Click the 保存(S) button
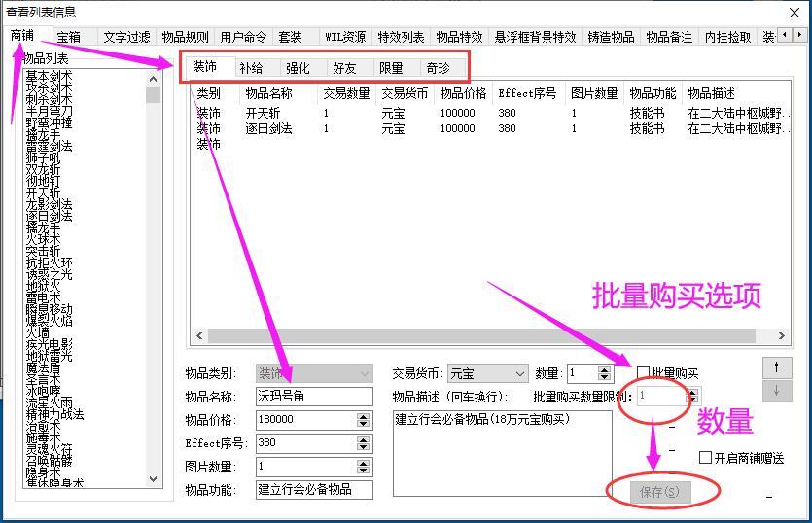Screen dimensions: 812x523 coord(665,492)
